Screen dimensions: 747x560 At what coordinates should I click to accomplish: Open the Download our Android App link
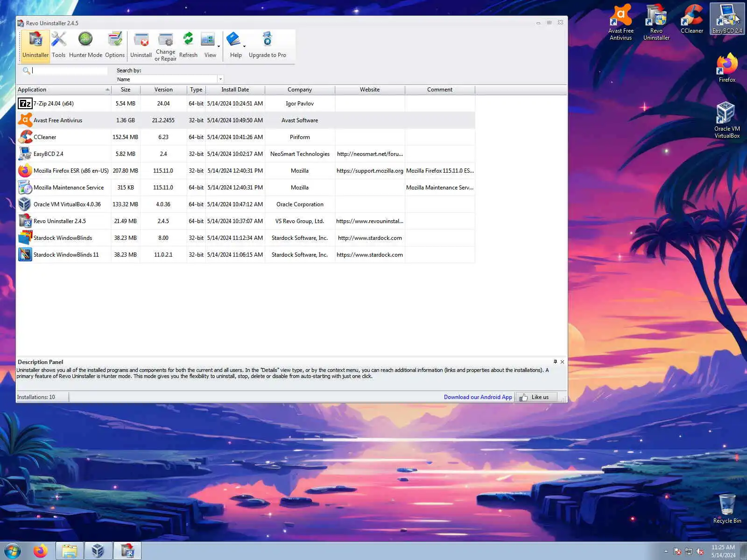coord(478,397)
